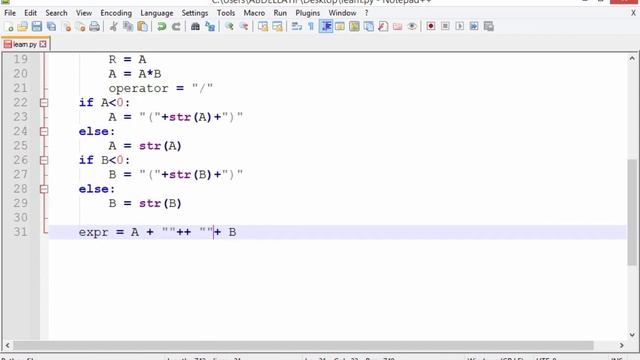
Task: Click the 'A = A*B' code line
Action: [x=135, y=74]
